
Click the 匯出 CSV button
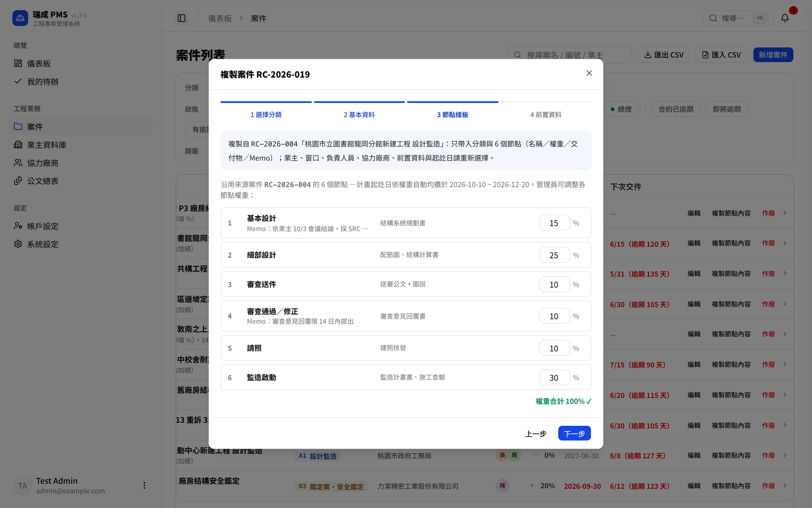coord(664,55)
